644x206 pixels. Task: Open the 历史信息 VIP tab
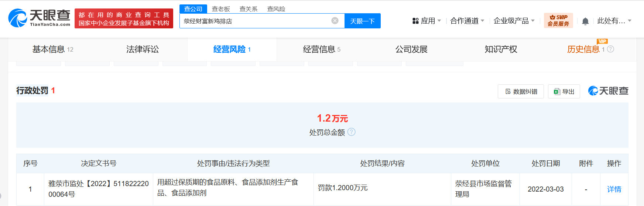583,49
